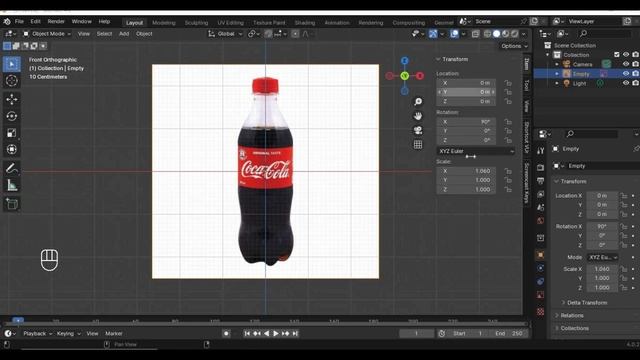Open the Options dropdown in viewport

[514, 46]
